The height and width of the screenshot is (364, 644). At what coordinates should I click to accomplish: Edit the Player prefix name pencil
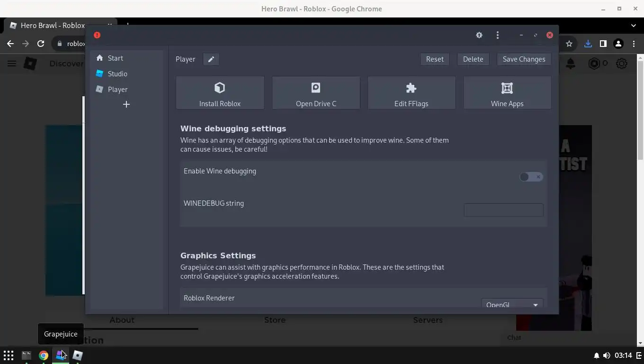click(211, 59)
